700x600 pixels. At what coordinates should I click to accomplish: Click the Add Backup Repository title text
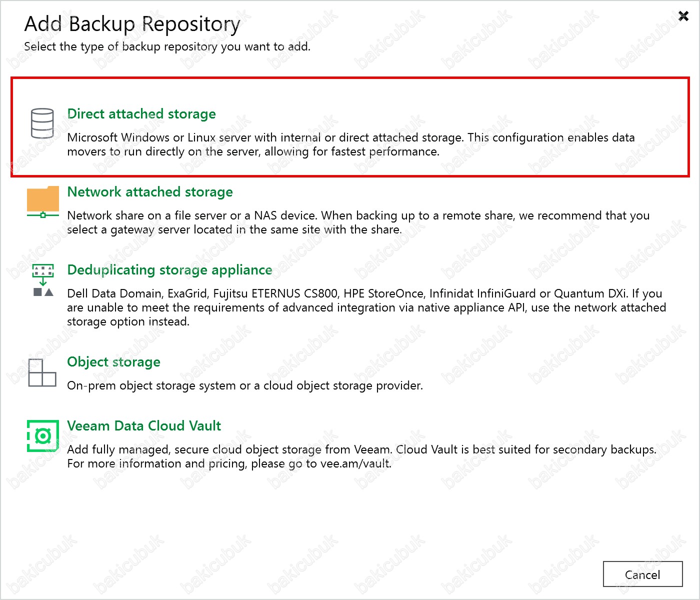click(x=132, y=24)
